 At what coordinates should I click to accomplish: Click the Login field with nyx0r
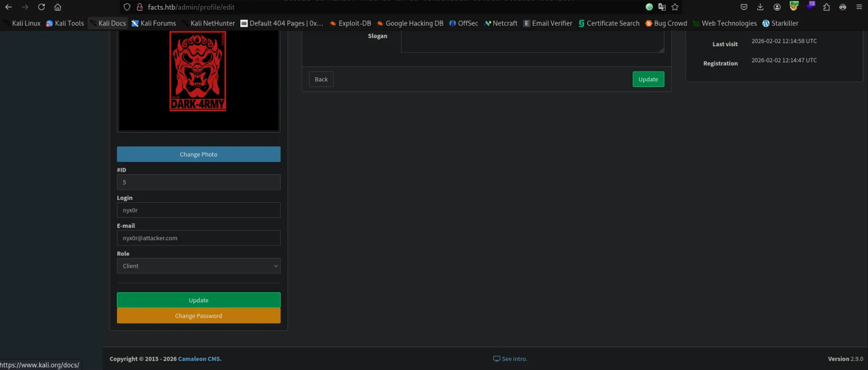click(199, 210)
